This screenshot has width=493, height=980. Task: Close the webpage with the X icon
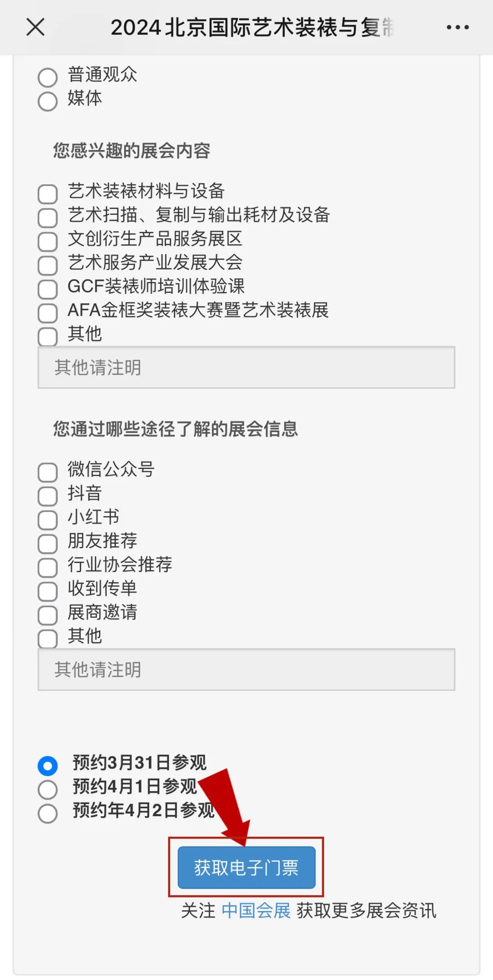36,27
